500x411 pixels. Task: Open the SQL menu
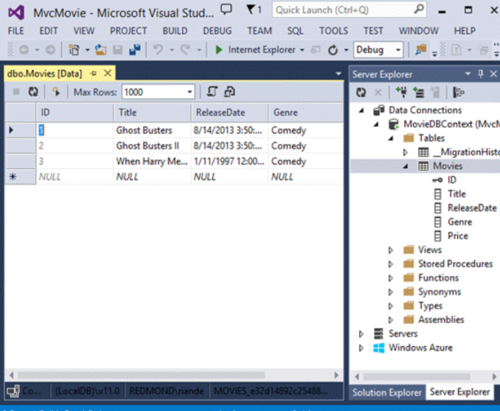tap(295, 31)
